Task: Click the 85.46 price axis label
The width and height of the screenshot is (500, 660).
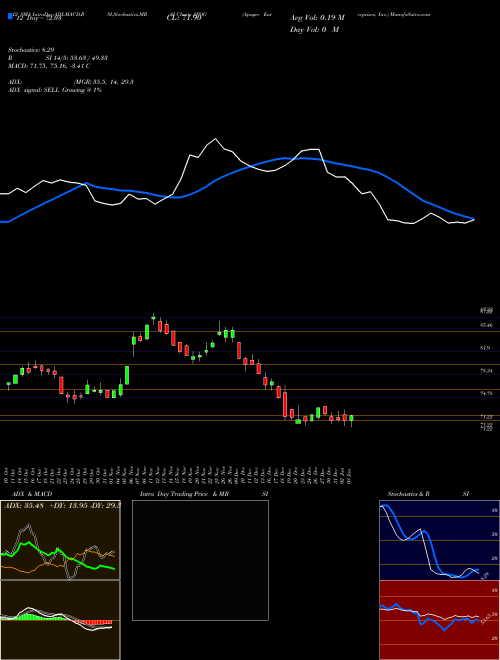Action: pyautogui.click(x=486, y=325)
